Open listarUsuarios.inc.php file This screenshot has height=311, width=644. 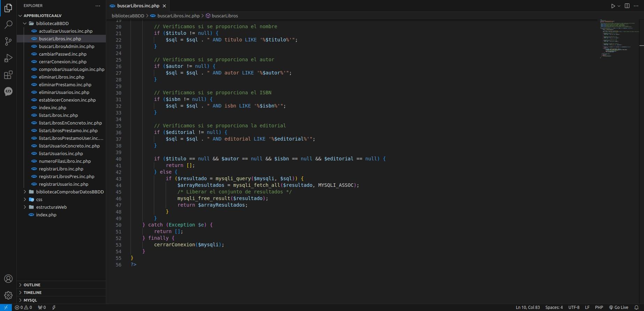(61, 153)
